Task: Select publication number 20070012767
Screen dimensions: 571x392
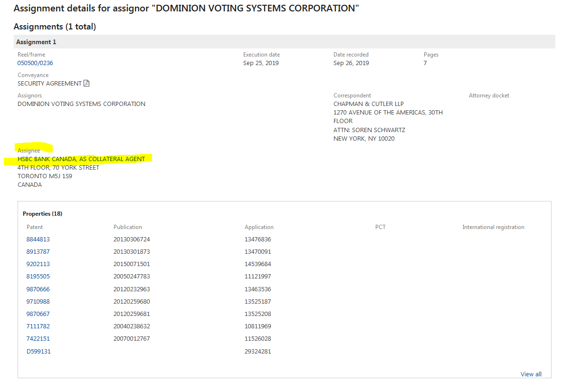Action: [132, 339]
